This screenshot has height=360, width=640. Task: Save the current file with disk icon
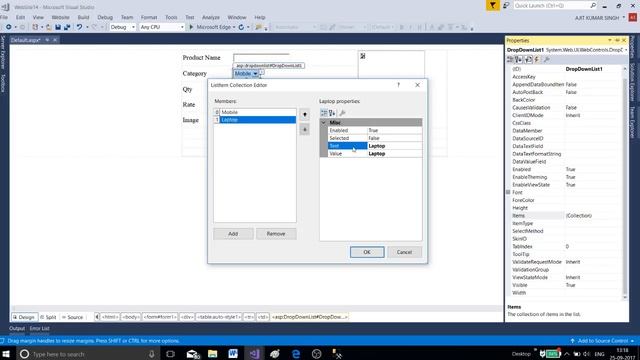(58, 27)
